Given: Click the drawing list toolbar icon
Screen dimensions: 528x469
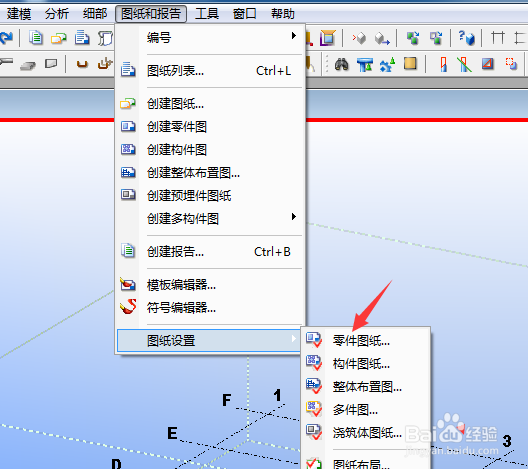Looking at the screenshot, I should 82,37.
